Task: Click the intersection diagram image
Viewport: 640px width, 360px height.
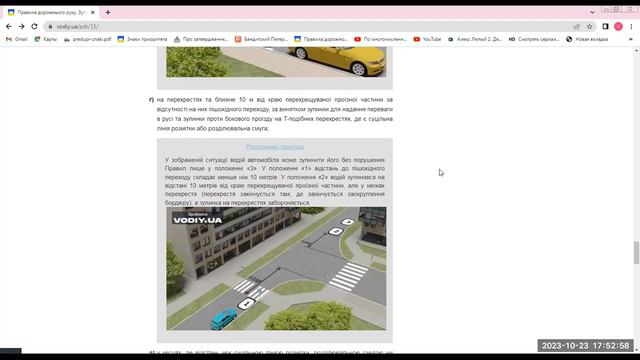Action: pos(276,269)
